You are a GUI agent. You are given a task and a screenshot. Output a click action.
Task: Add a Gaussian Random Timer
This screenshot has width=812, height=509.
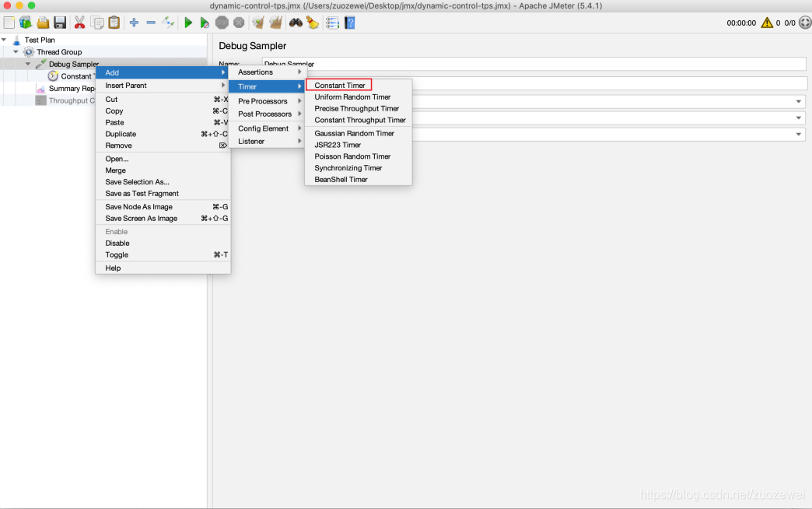coord(359,133)
